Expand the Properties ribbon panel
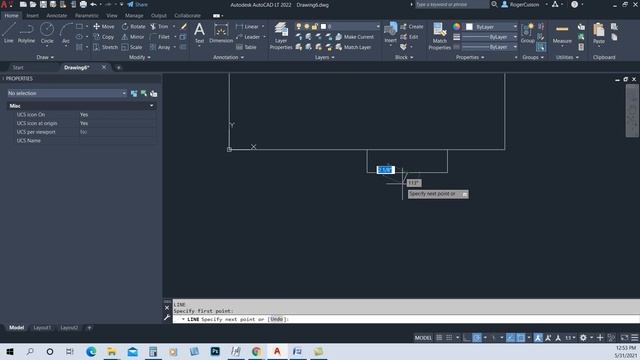Image resolution: width=640 pixels, height=360 pixels. pyautogui.click(x=470, y=57)
